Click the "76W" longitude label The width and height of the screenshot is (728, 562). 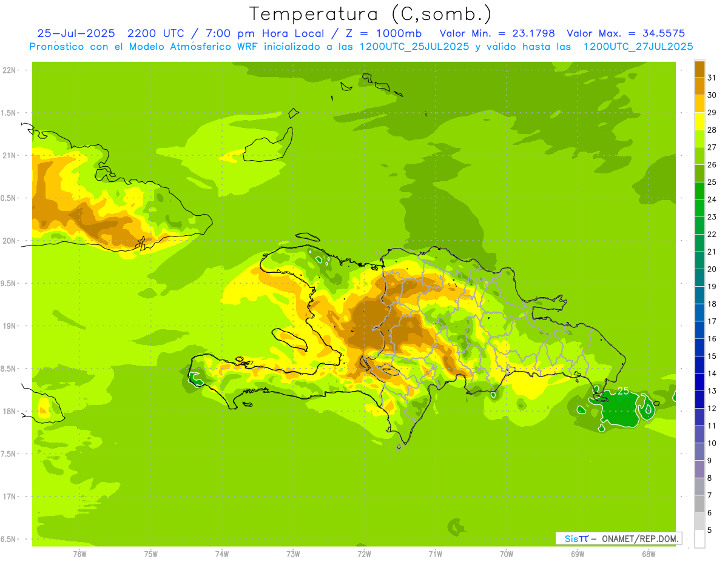(x=79, y=554)
